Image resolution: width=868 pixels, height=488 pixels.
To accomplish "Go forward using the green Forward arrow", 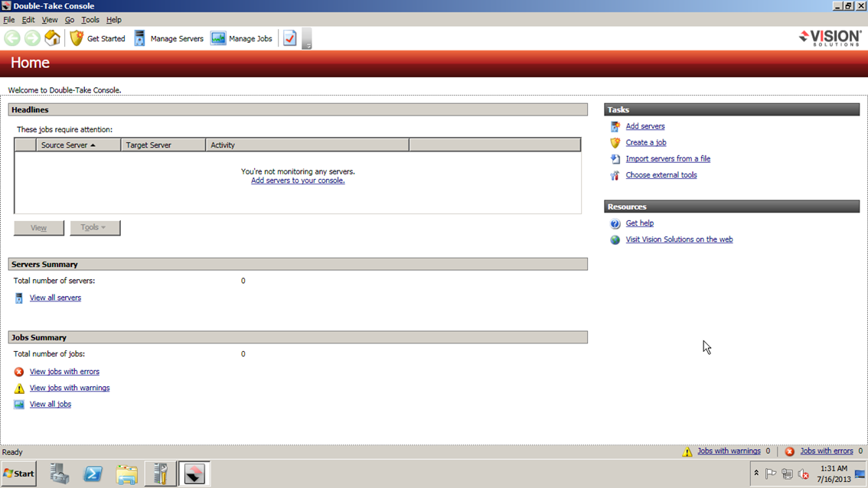I will click(x=32, y=38).
